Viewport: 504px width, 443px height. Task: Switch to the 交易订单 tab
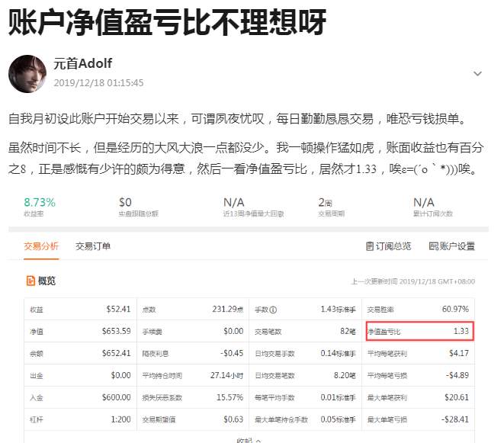[x=93, y=246]
